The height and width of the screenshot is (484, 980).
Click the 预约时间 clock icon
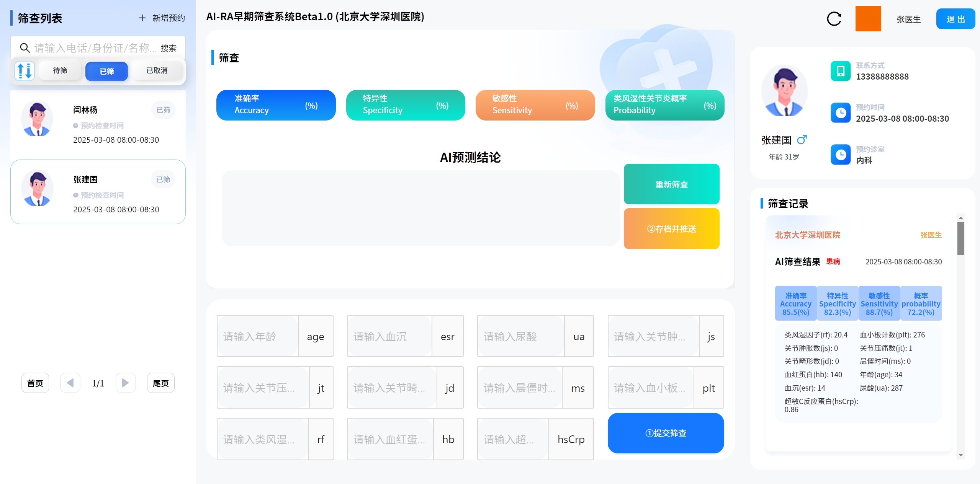[840, 113]
